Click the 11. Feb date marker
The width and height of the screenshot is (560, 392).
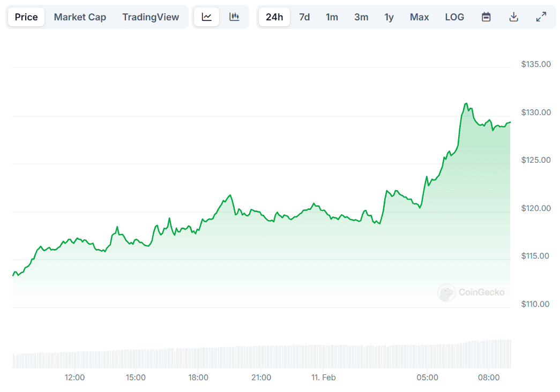[x=324, y=378]
